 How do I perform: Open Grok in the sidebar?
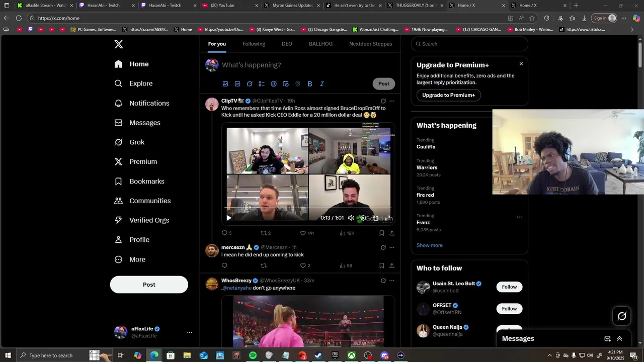129,142
